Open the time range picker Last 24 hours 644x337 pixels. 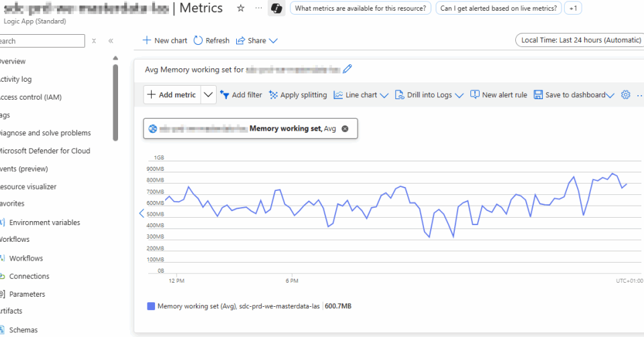(x=580, y=40)
